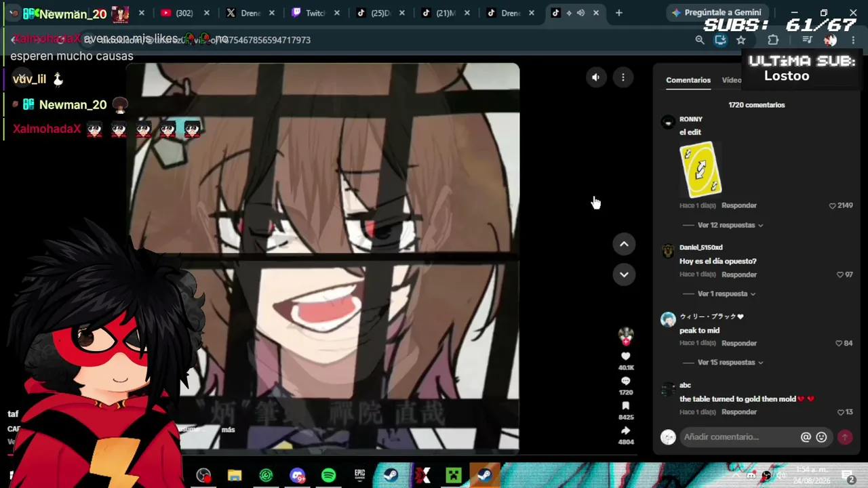
Task: Like Daniel_5150xd's comment with 97 likes
Action: pos(840,274)
